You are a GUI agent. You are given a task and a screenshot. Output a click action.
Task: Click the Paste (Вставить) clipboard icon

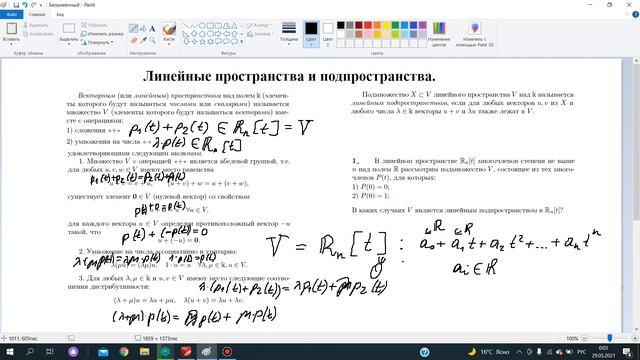coord(11,29)
